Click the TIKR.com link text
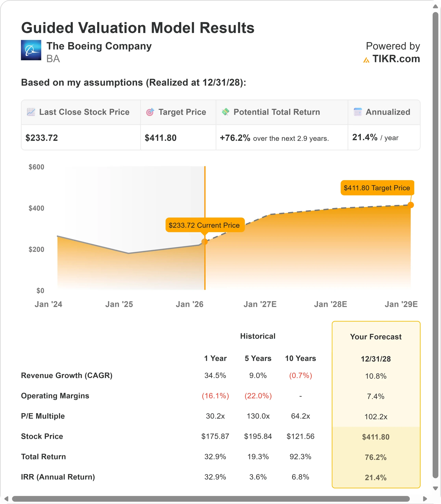The width and height of the screenshot is (441, 504). [396, 59]
